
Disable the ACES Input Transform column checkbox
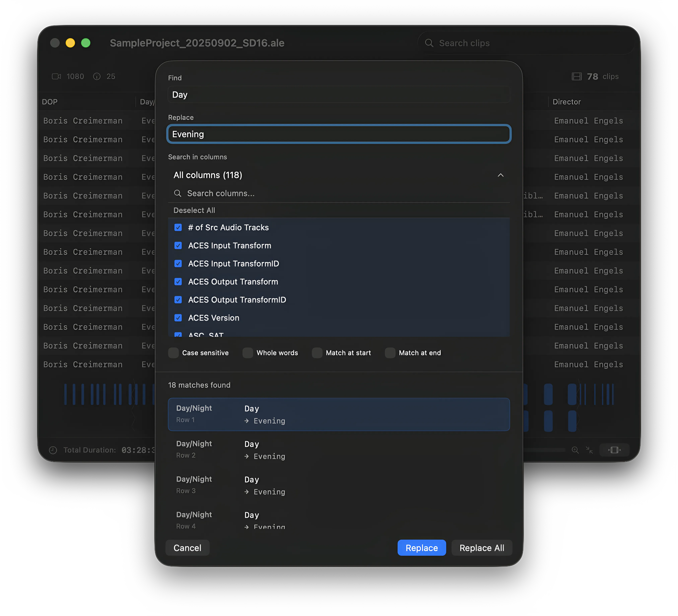178,246
